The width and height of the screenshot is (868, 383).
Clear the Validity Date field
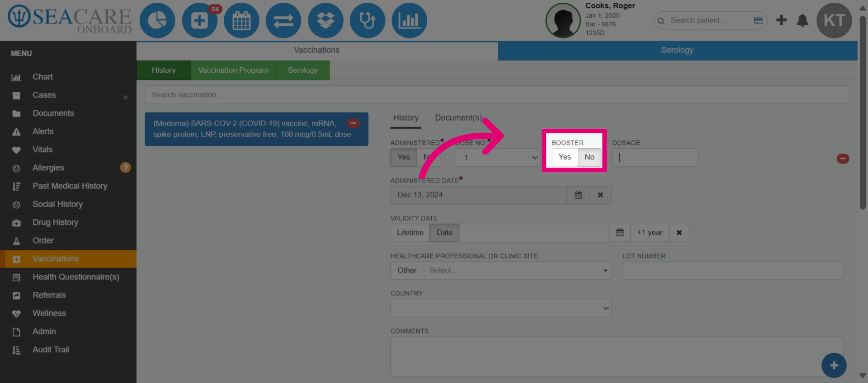point(679,233)
